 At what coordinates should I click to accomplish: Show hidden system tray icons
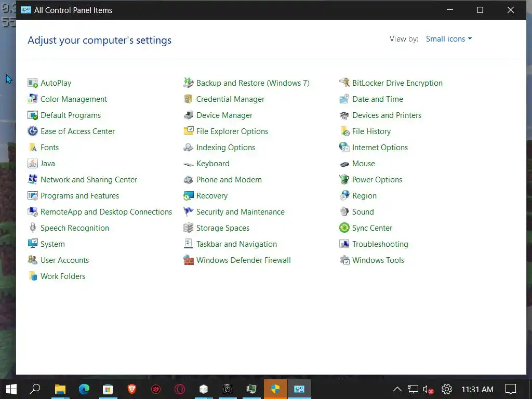397,389
